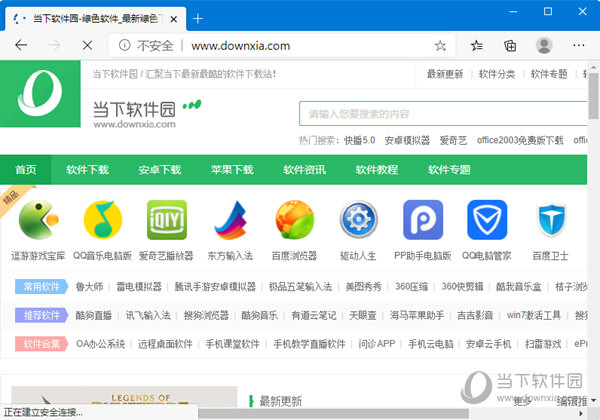The height and width of the screenshot is (420, 600).
Task: Open the 逗游游戏宝库 app icon
Action: pyautogui.click(x=39, y=220)
